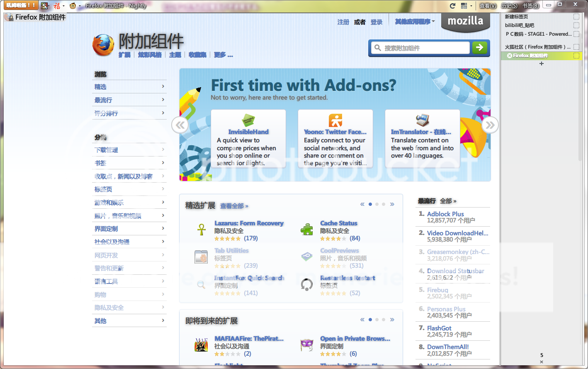The width and height of the screenshot is (588, 369).
Task: Open dropdown arrow next to 福 icon
Action: [x=63, y=6]
